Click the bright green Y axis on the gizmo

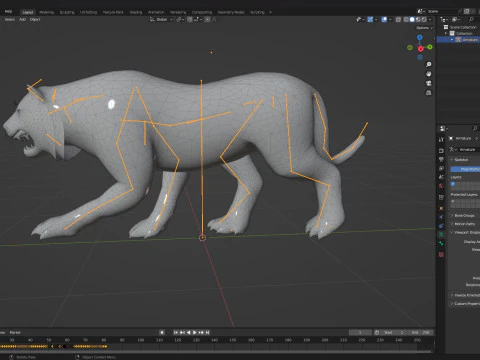[x=430, y=47]
